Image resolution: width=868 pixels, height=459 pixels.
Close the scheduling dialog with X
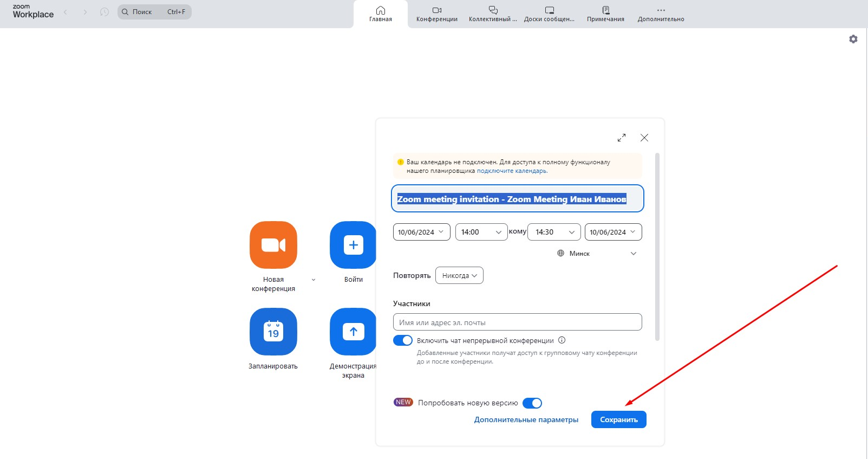click(644, 138)
